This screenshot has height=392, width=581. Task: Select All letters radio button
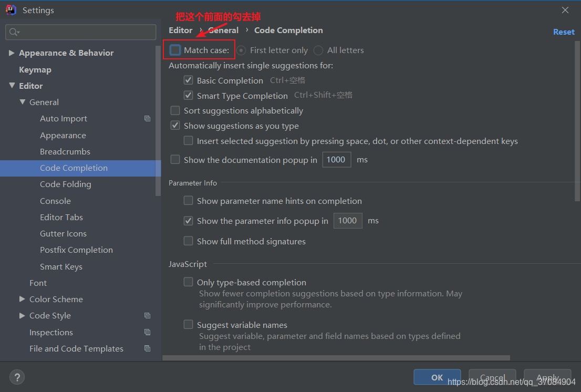click(318, 50)
